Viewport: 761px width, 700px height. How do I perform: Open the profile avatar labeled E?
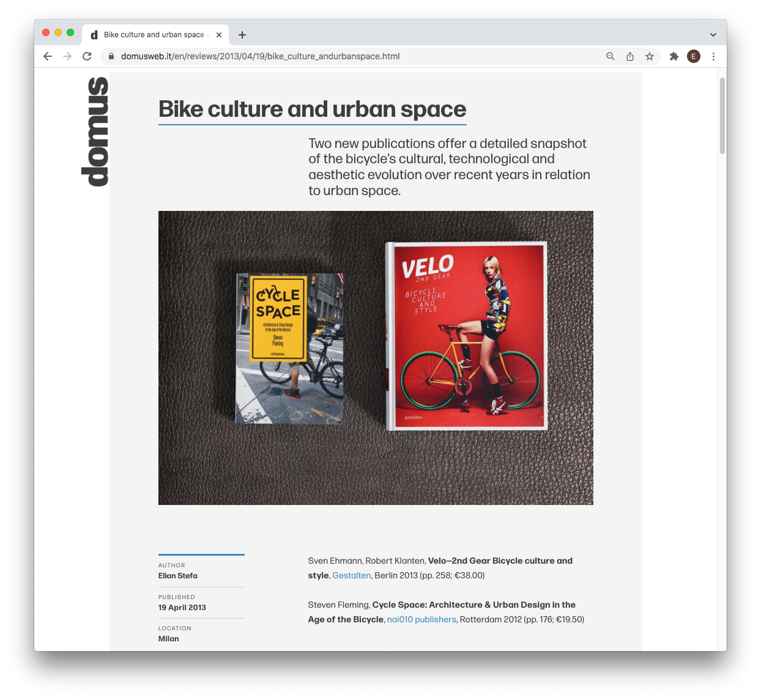693,56
